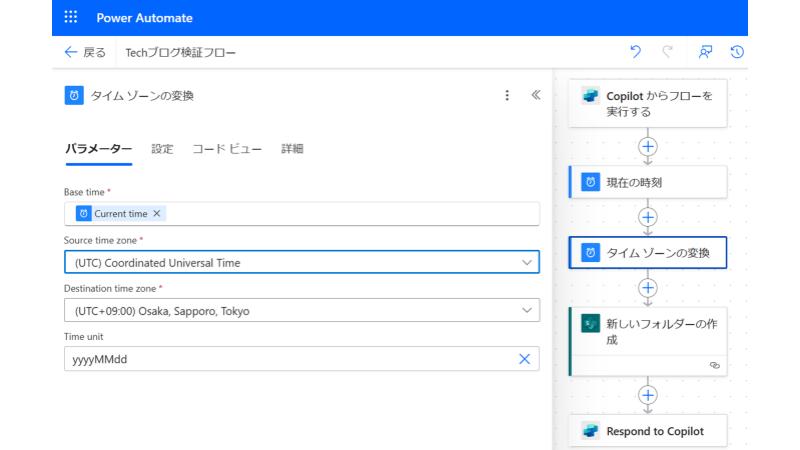The width and height of the screenshot is (800, 450).
Task: Open the flow checker icon
Action: pyautogui.click(x=704, y=52)
